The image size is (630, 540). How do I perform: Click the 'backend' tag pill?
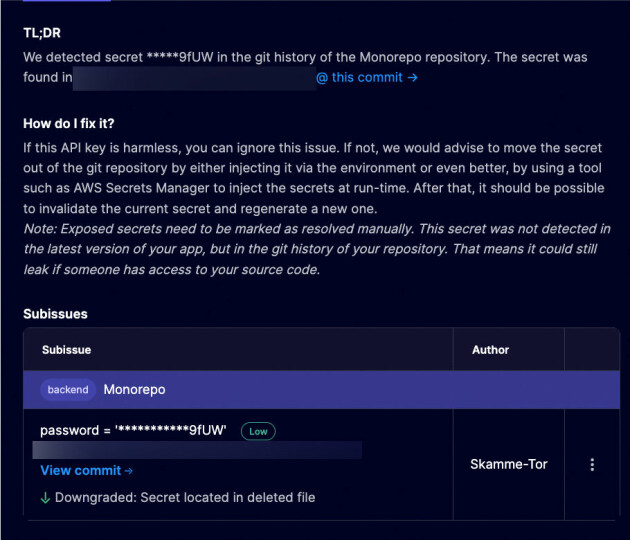[68, 390]
